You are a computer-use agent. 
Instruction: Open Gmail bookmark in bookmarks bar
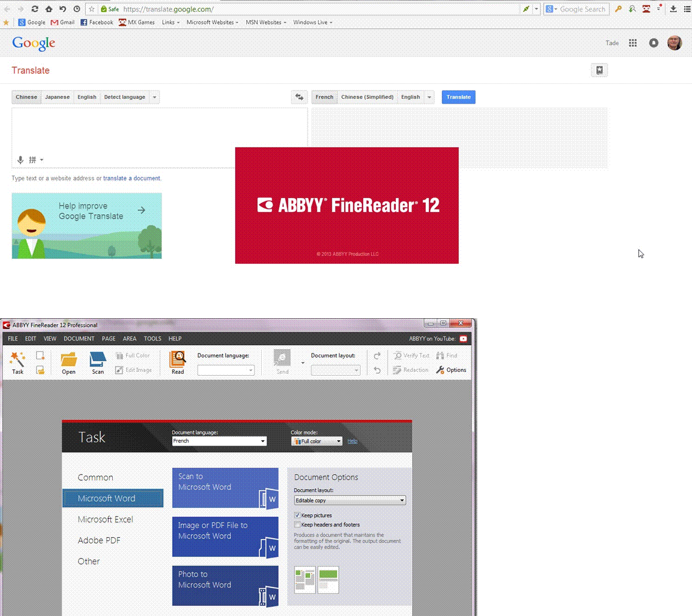(62, 22)
